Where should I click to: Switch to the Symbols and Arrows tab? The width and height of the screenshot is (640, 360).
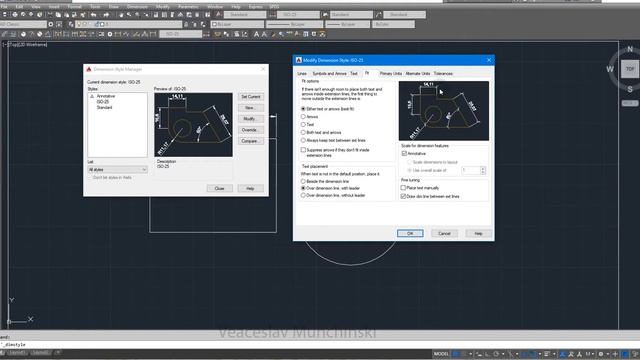(x=329, y=73)
